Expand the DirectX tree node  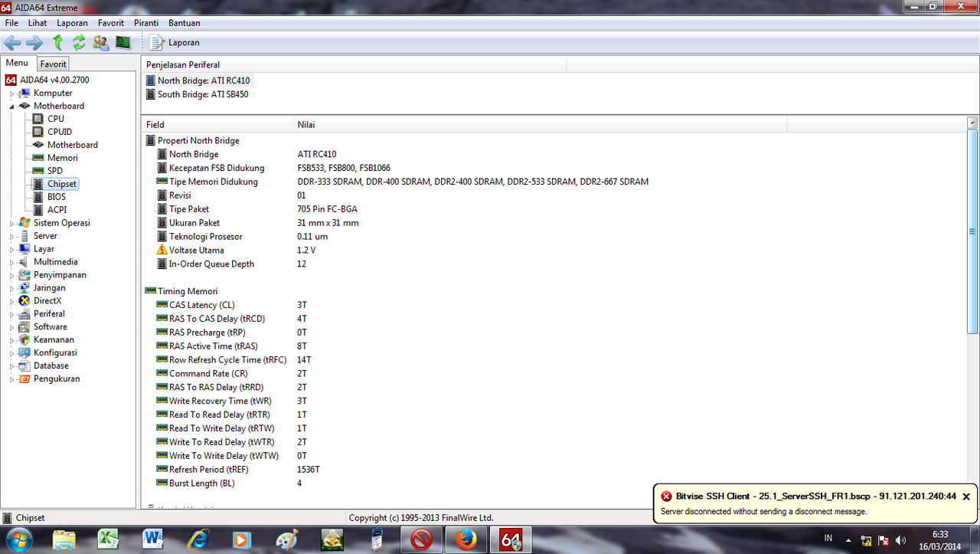click(11, 302)
